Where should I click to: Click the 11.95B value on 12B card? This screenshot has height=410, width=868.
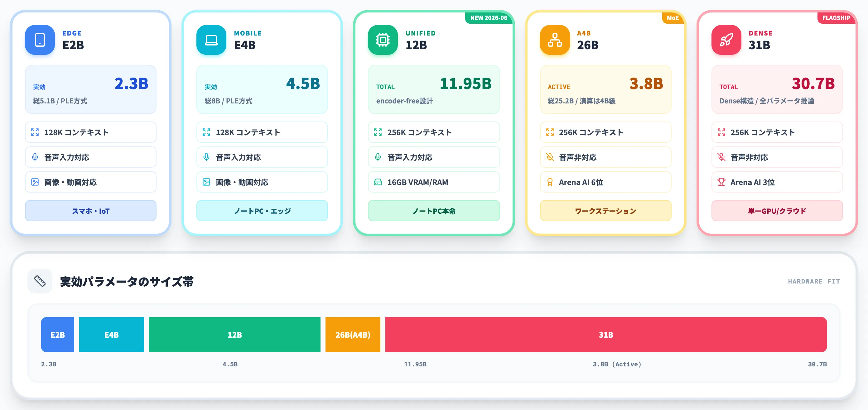coord(466,83)
